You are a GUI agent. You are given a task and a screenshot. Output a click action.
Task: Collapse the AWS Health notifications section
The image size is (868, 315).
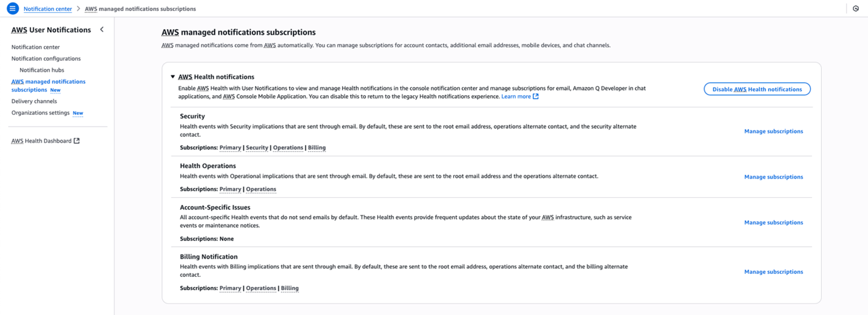[173, 77]
